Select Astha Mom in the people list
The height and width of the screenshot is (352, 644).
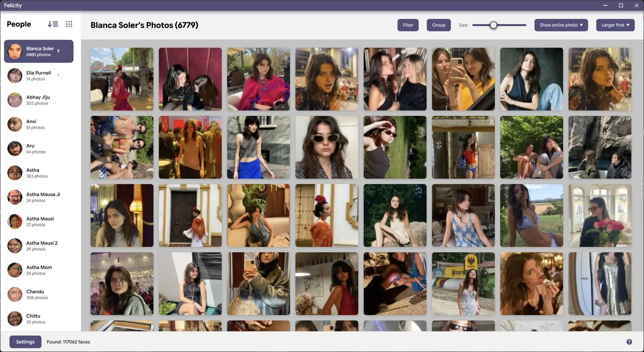[x=39, y=271]
